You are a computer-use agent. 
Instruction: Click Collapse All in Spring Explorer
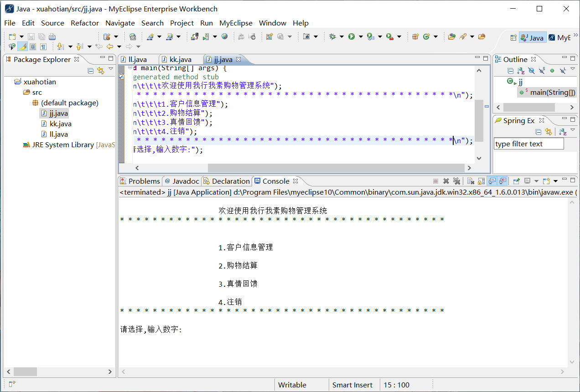click(538, 132)
